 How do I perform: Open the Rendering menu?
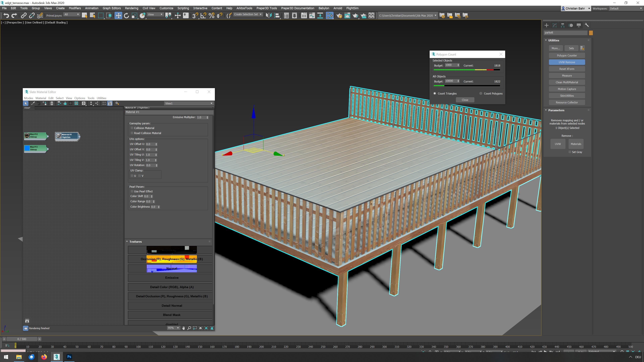131,8
